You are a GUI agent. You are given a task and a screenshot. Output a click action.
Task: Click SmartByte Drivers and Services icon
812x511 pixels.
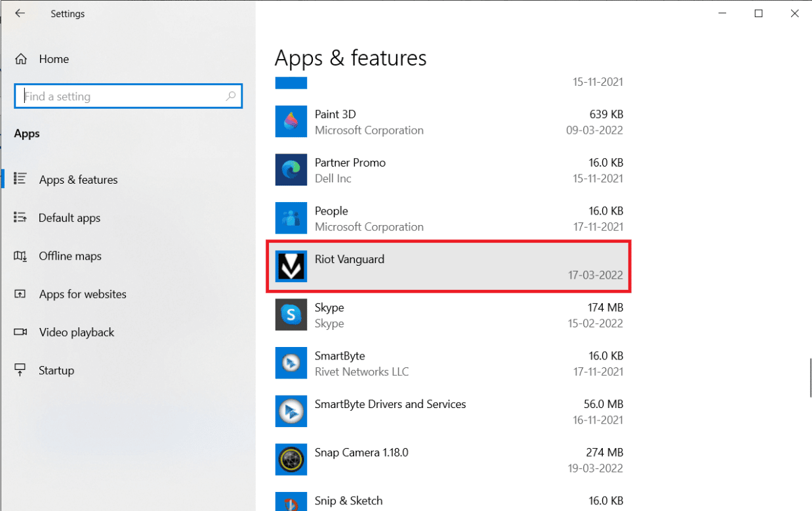click(x=291, y=412)
